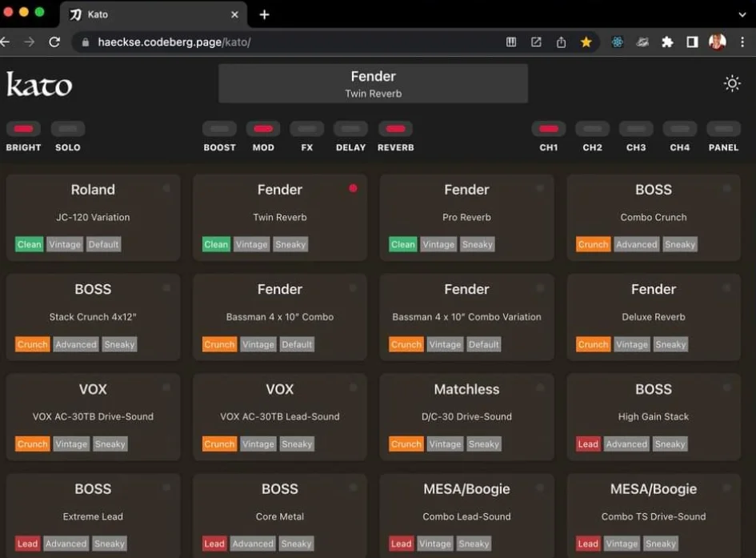The image size is (756, 558).
Task: Open a new browser tab
Action: click(x=264, y=14)
